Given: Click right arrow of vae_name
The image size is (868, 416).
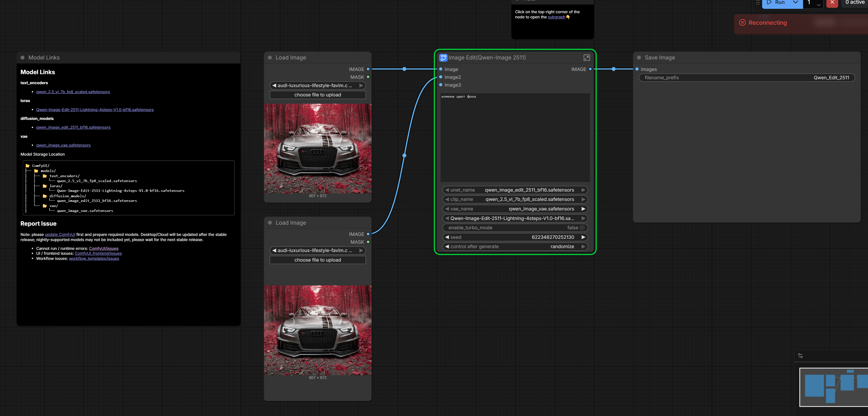Looking at the screenshot, I should point(583,209).
